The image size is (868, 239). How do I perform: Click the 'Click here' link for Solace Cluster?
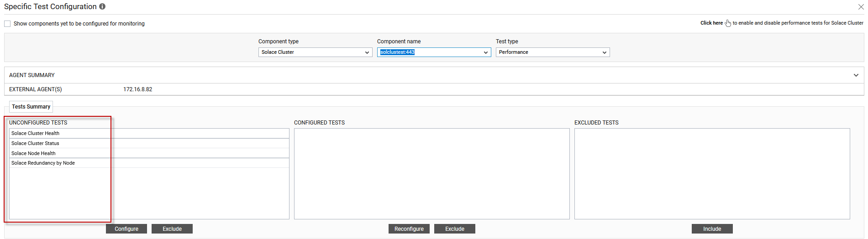[x=711, y=23]
